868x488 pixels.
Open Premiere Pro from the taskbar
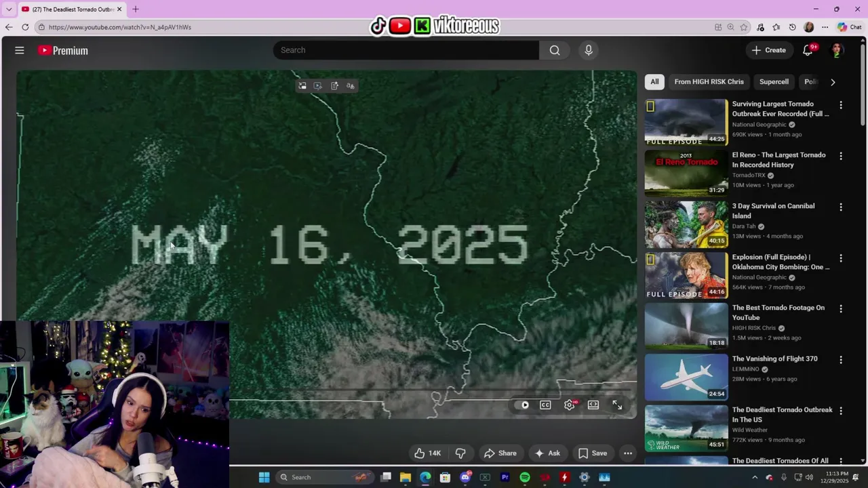(x=505, y=477)
